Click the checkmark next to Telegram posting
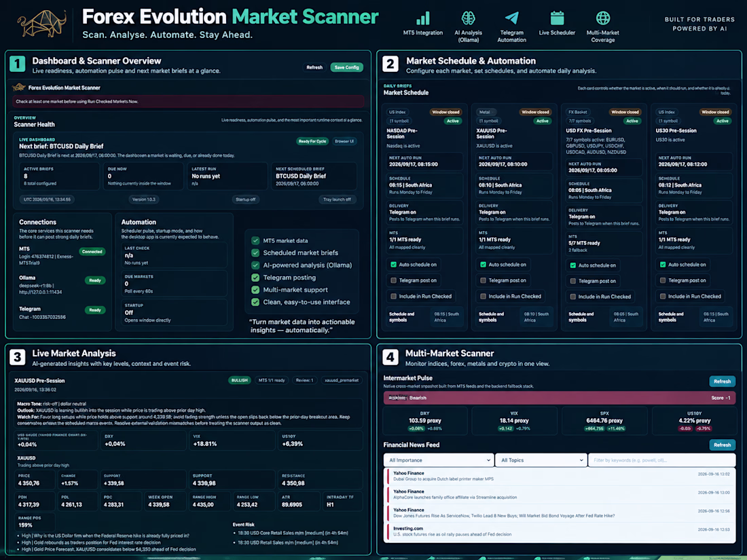Image resolution: width=747 pixels, height=560 pixels. [255, 278]
